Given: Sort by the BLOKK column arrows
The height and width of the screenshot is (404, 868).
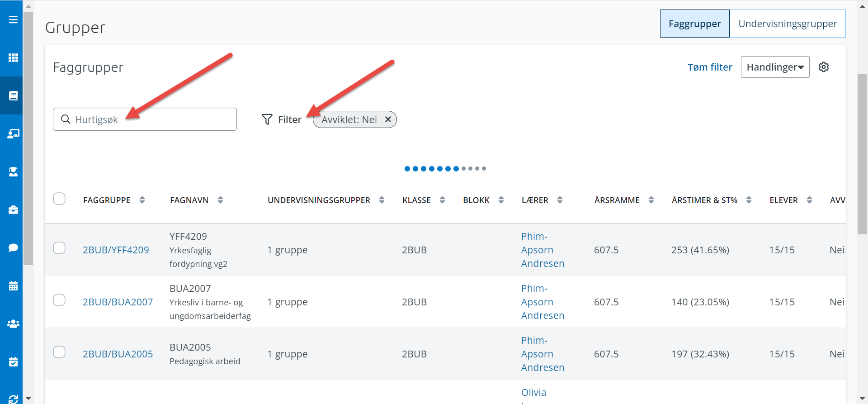Looking at the screenshot, I should 501,200.
